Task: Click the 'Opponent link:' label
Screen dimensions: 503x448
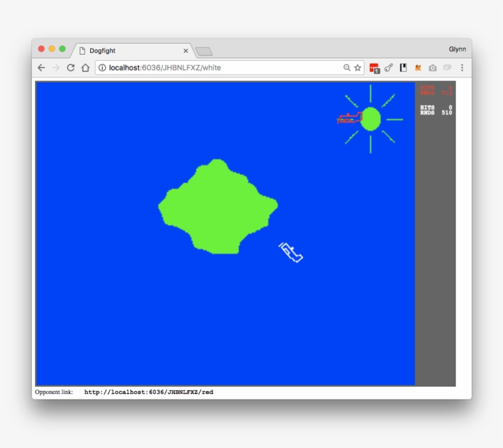Action: click(54, 392)
